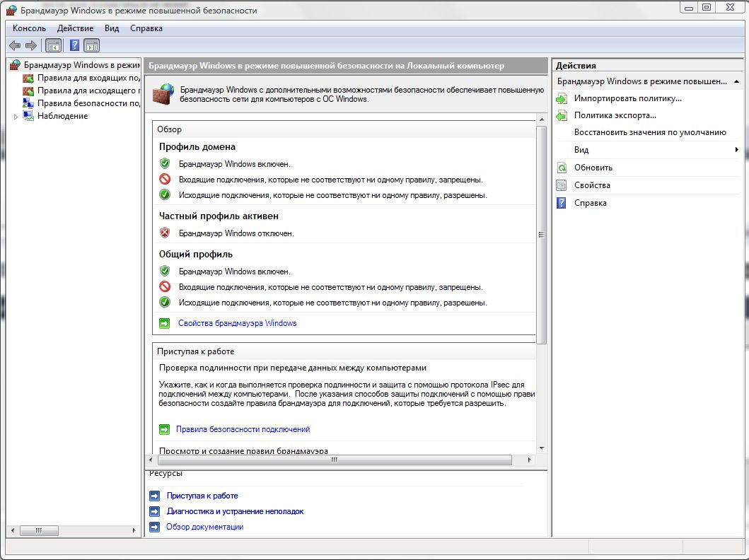Select the connection security rules icon in tree
This screenshot has height=560, width=749.
[28, 103]
